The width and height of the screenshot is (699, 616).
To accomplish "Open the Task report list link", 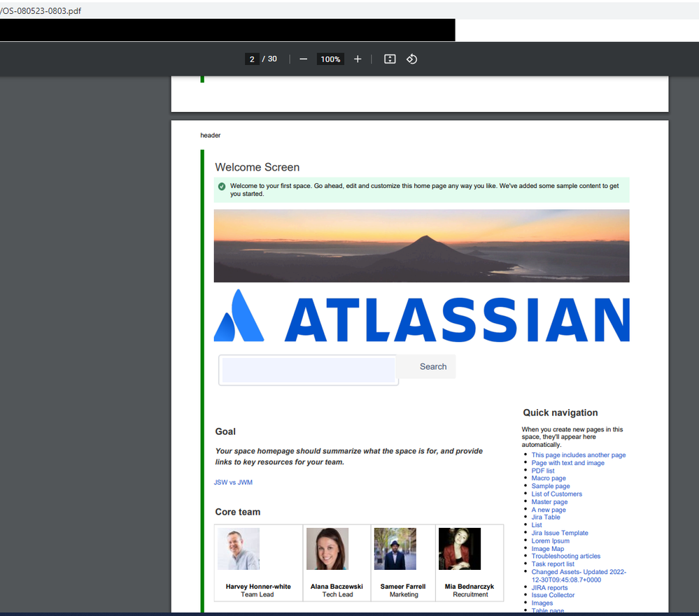I will tap(553, 564).
